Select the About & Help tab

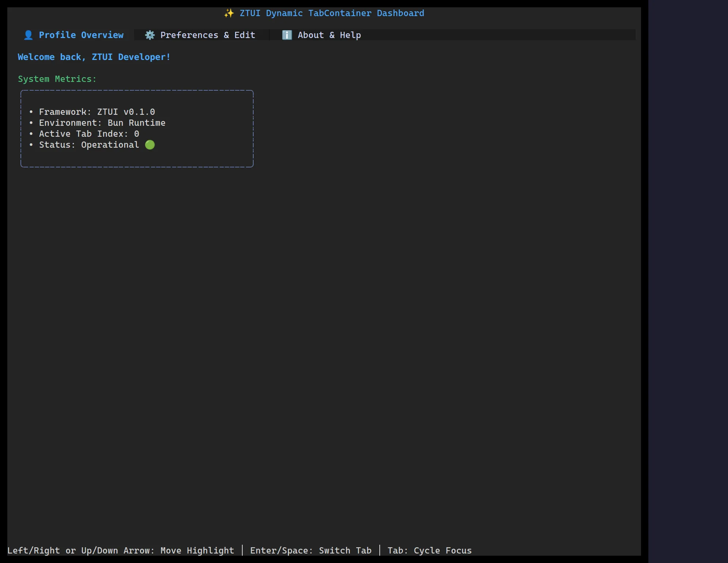(322, 35)
